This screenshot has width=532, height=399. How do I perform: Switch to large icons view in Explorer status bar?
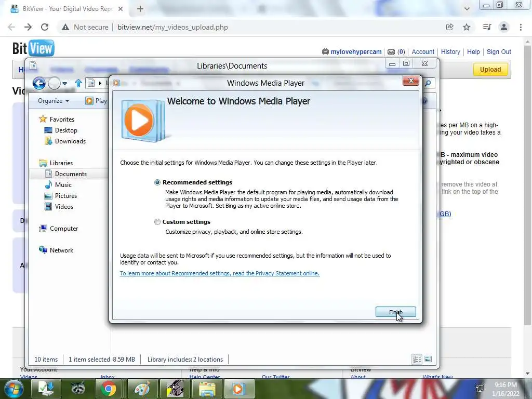428,359
